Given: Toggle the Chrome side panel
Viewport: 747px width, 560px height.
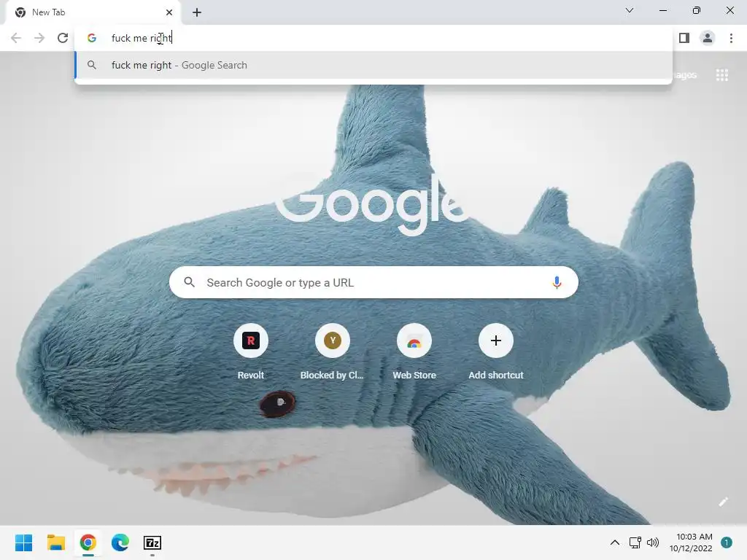Looking at the screenshot, I should 684,38.
